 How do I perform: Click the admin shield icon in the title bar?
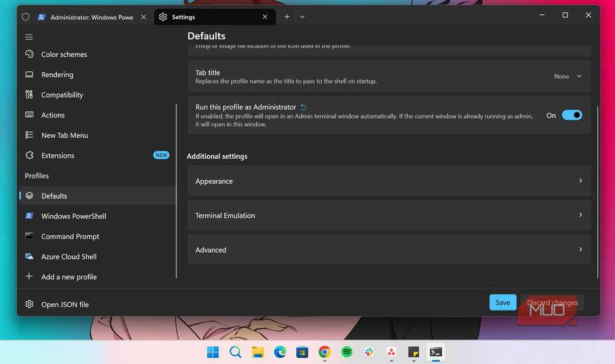point(26,17)
